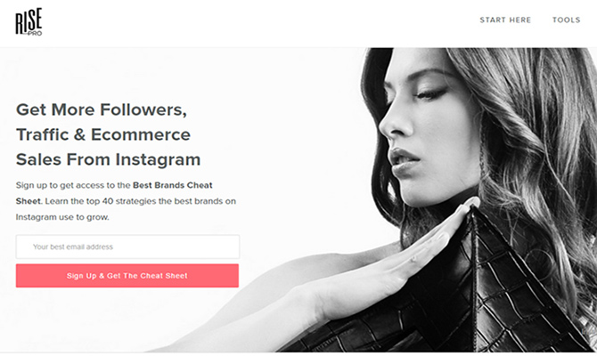Screen dimensions: 597x364
Task: Focus the 'Your best email address' field
Action: [127, 247]
